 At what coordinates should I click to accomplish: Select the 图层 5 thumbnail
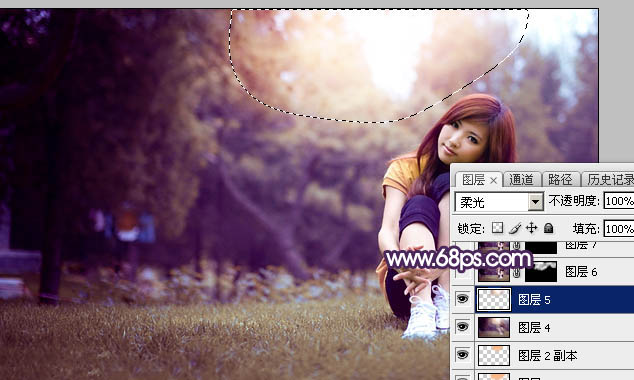pos(494,300)
